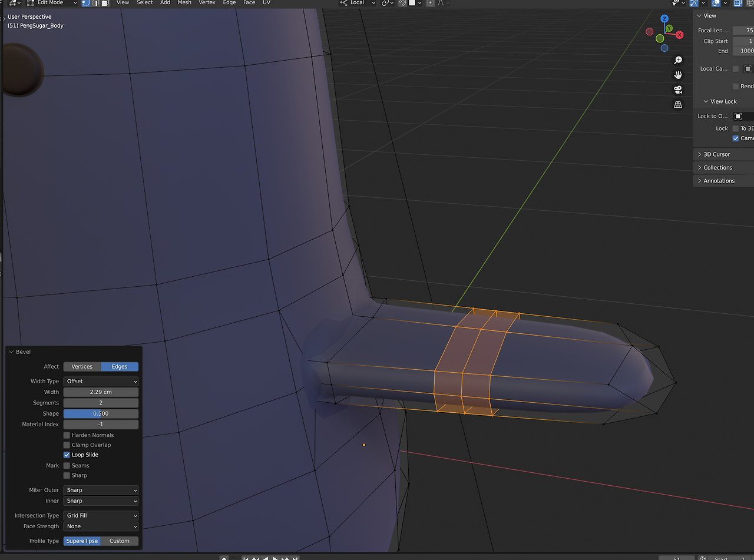Click the bevel Shape slider at 0.500
This screenshot has width=754, height=560.
coord(101,413)
